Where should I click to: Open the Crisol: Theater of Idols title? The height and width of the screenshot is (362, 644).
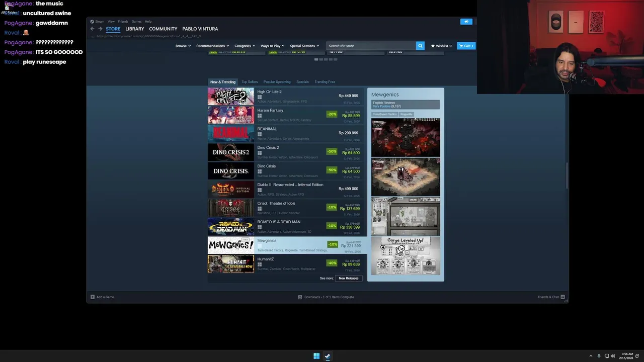coord(276,204)
